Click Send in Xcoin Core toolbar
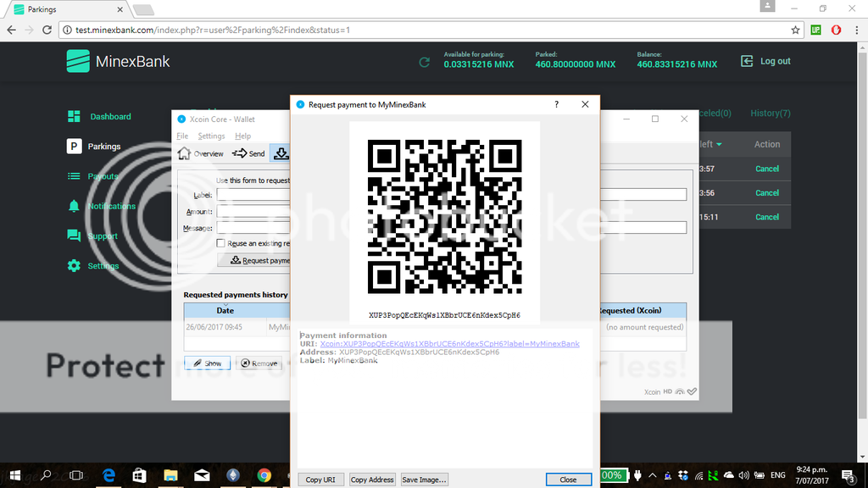Image resolution: width=868 pixels, height=488 pixels. [248, 153]
